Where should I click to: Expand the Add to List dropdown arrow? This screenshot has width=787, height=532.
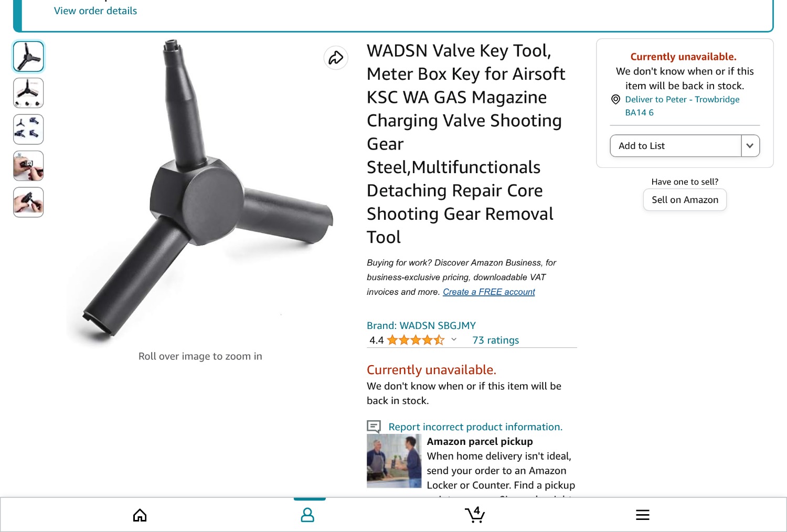750,146
